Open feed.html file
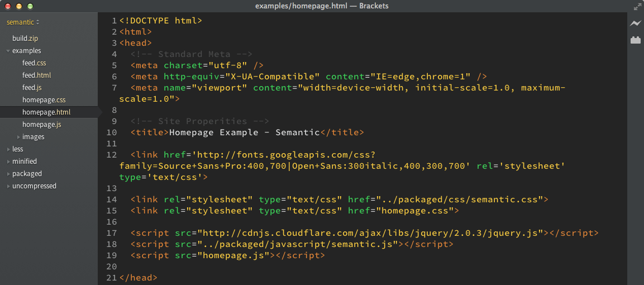Screen dimensions: 644x285 (36, 75)
